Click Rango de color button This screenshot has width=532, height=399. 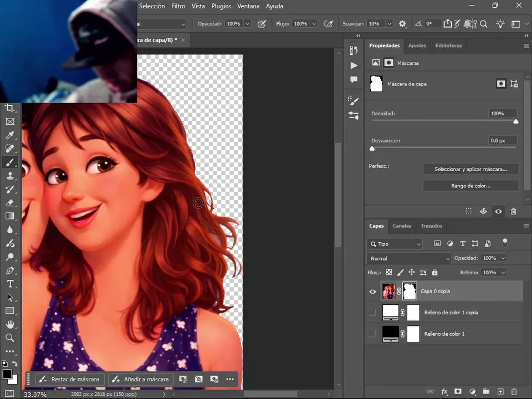(x=470, y=186)
